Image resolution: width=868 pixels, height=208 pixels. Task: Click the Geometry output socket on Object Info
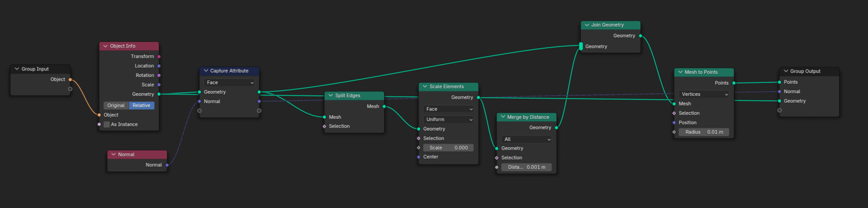[159, 94]
